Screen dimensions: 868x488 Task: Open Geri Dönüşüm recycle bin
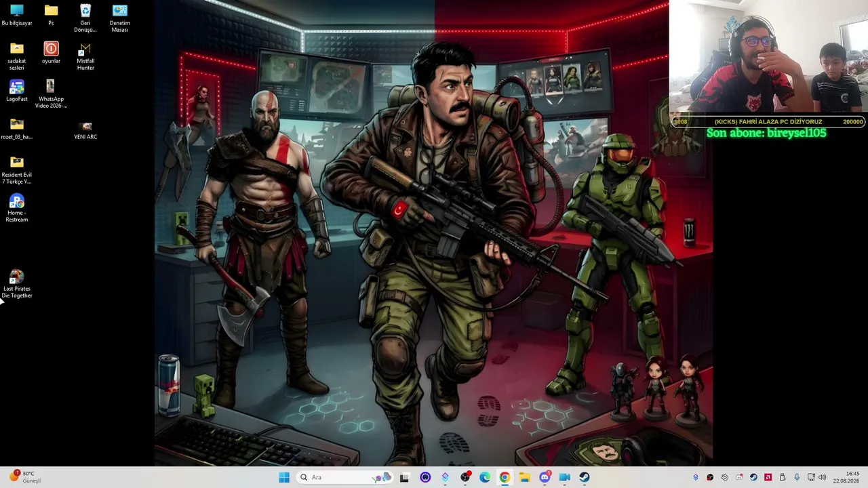point(85,18)
